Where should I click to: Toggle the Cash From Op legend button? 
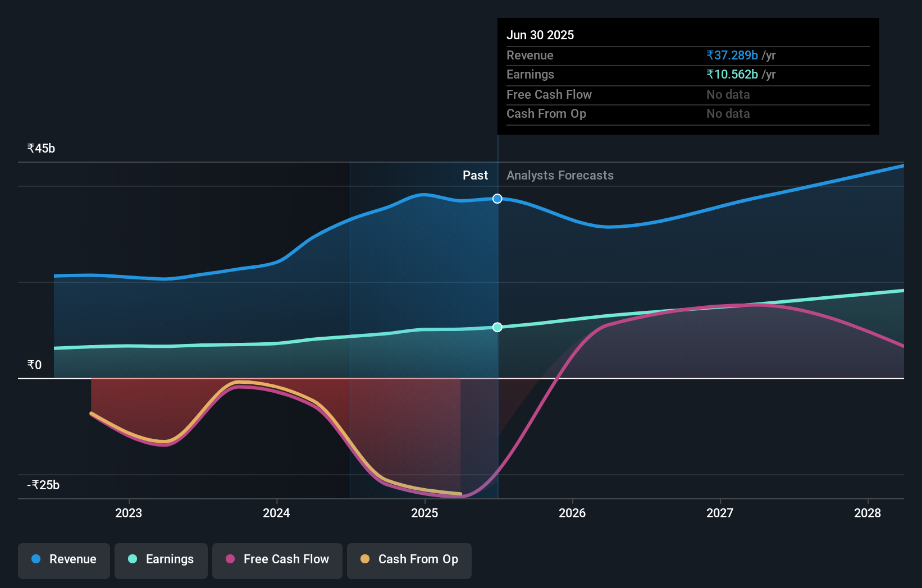[x=409, y=561]
